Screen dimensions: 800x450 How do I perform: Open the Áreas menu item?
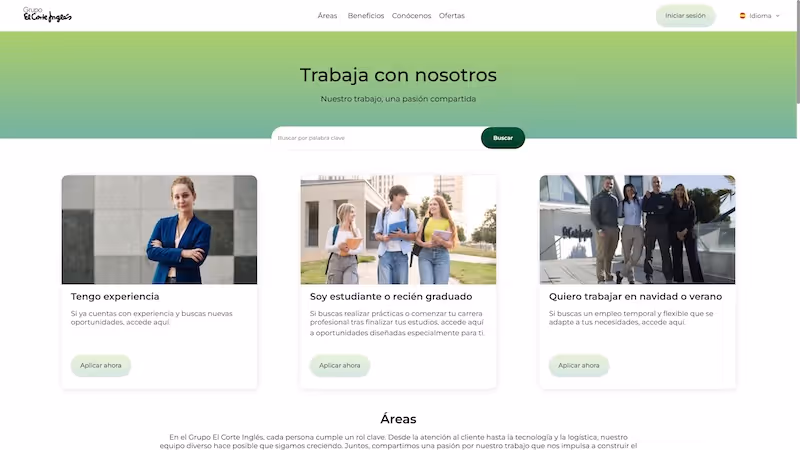coord(327,16)
